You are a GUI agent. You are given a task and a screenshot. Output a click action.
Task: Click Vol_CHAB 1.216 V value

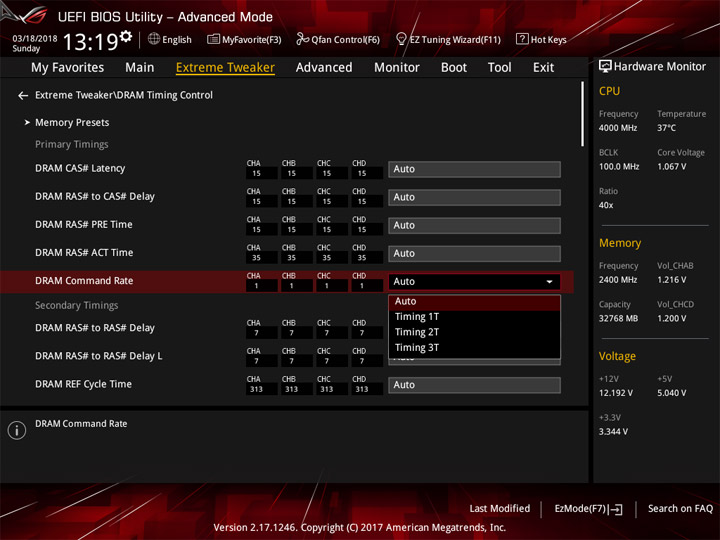click(x=671, y=280)
